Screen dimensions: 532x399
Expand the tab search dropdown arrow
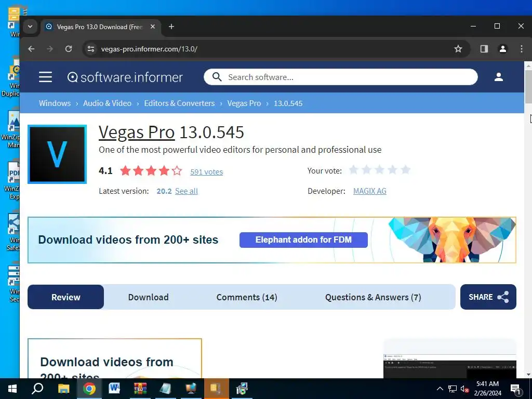30,26
